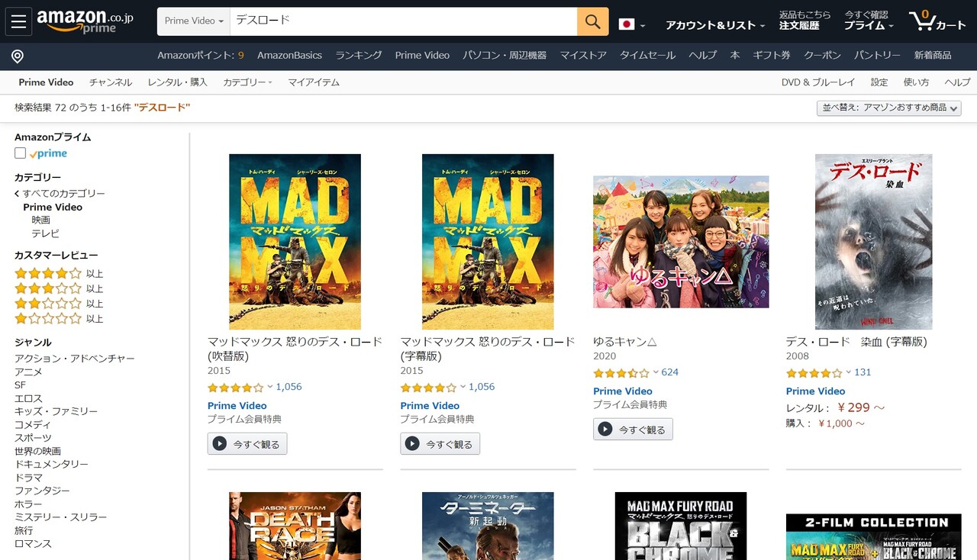Click 今すぐ観る for ゆるキャン△
This screenshot has width=977, height=560.
633,429
